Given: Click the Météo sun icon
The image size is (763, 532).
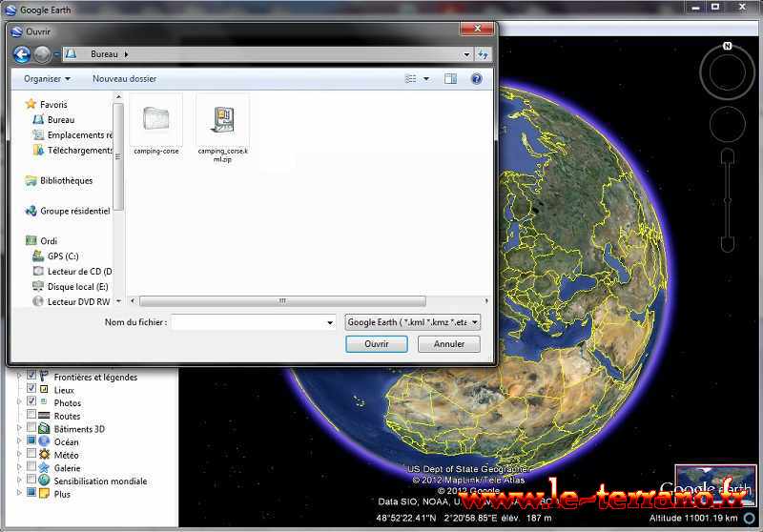Looking at the screenshot, I should click(44, 454).
